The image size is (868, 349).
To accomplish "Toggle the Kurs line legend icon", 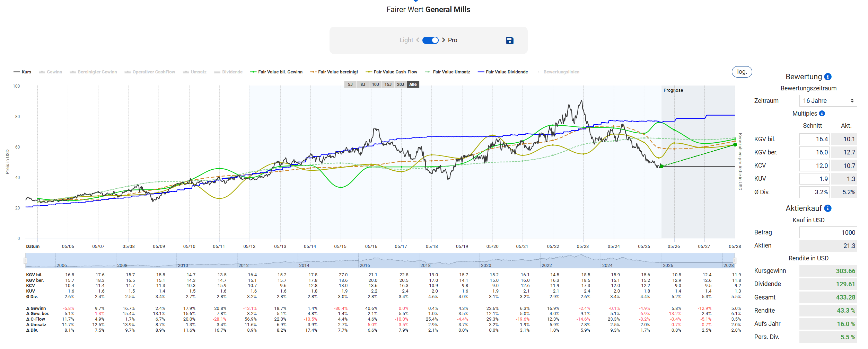I will pyautogui.click(x=17, y=72).
